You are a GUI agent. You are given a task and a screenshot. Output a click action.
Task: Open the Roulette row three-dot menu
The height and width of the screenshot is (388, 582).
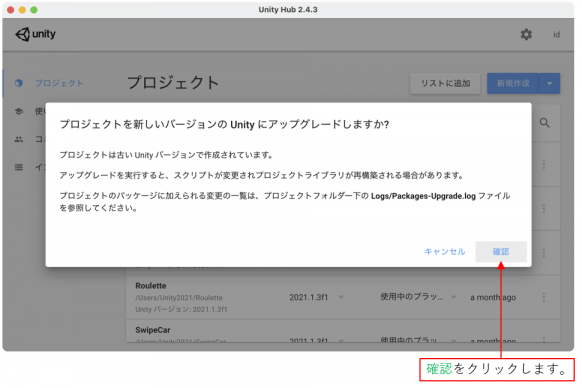coord(544,297)
